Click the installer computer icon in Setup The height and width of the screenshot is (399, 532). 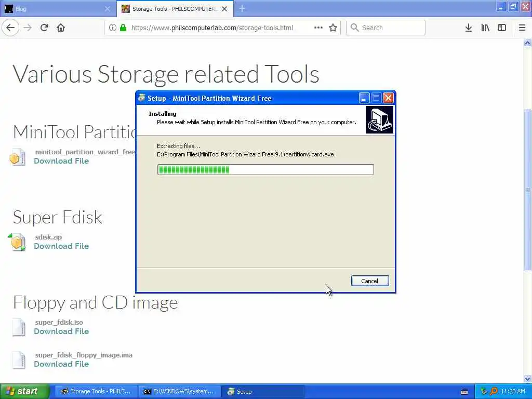pos(379,120)
